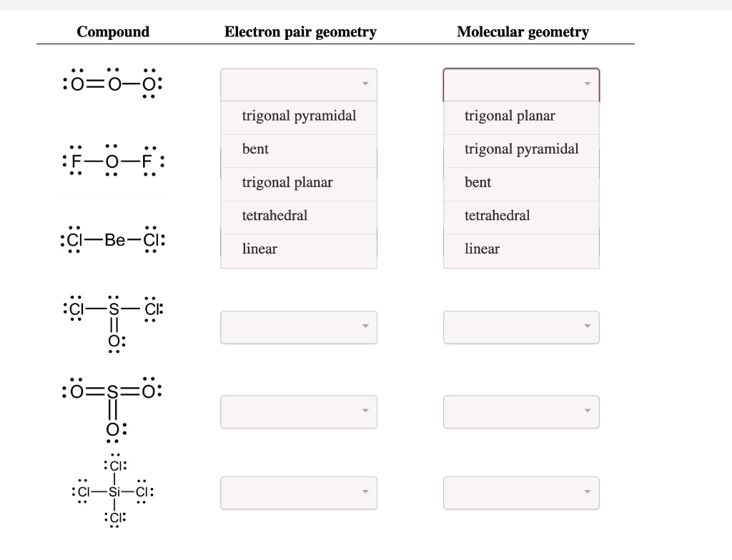Open the electron pair dropdown for the SOCl2 compound
This screenshot has width=732, height=560.
[x=299, y=327]
